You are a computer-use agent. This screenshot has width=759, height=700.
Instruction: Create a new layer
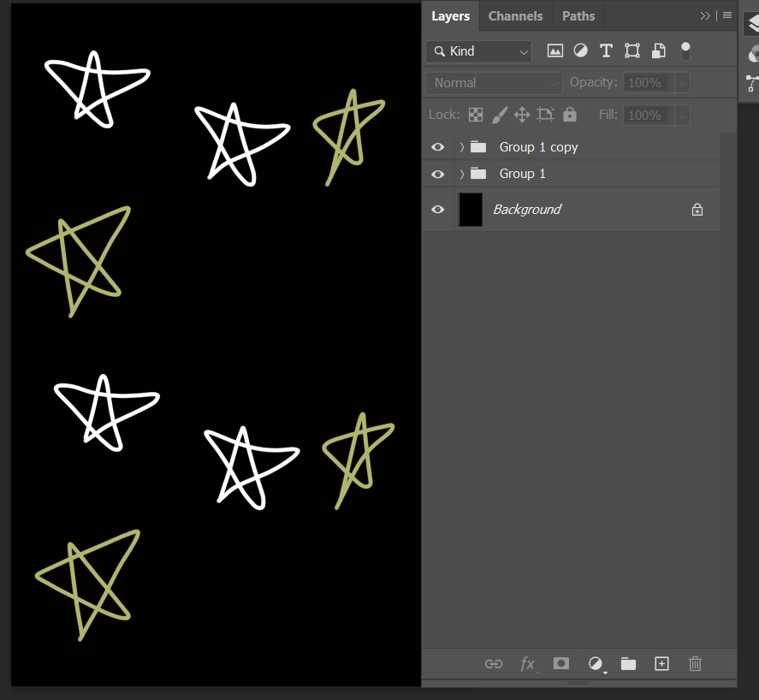click(661, 664)
